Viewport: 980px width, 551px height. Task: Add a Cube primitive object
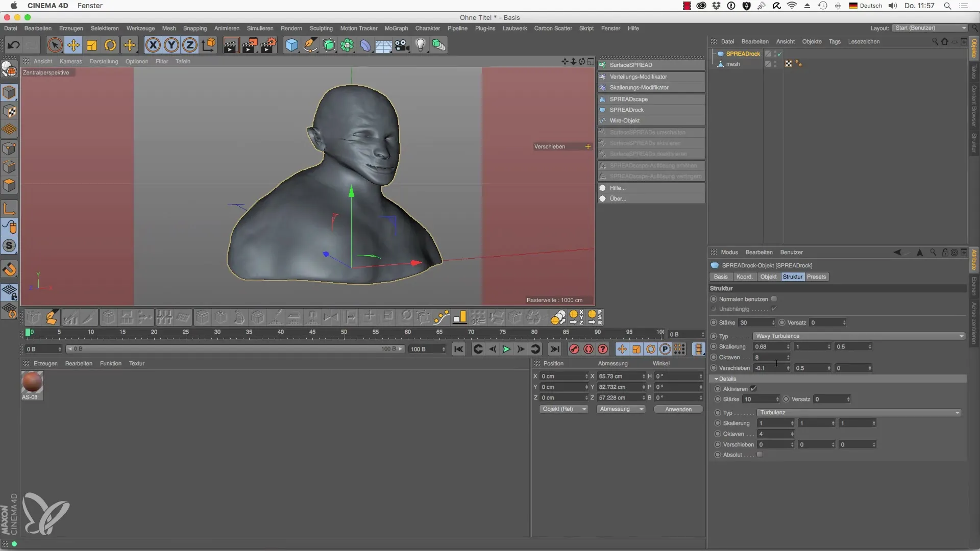pos(291,45)
